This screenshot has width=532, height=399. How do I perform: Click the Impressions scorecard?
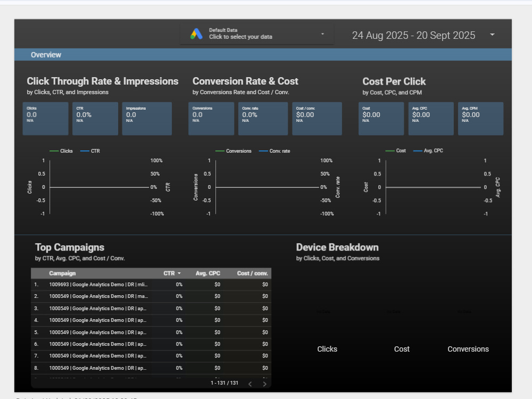point(147,119)
